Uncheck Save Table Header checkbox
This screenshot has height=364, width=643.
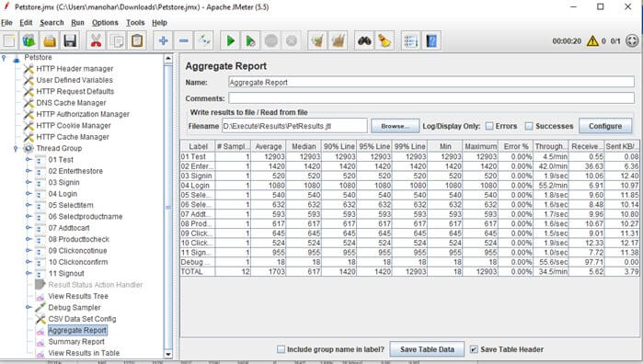point(474,349)
